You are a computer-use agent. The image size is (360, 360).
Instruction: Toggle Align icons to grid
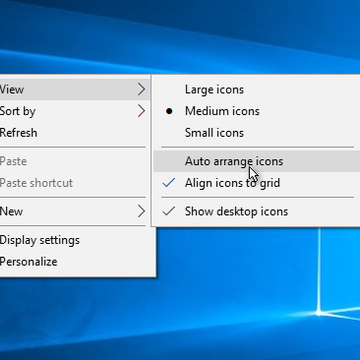click(x=257, y=183)
